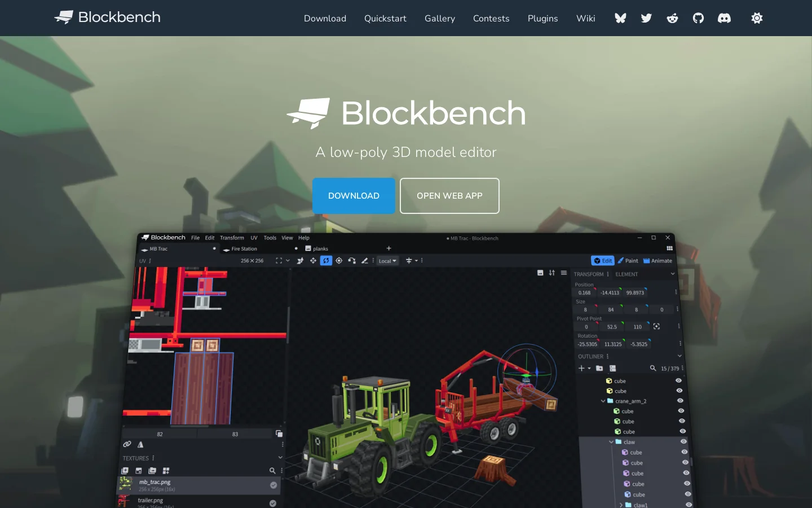
Task: Click the grid layout icon below window controls
Action: point(670,248)
